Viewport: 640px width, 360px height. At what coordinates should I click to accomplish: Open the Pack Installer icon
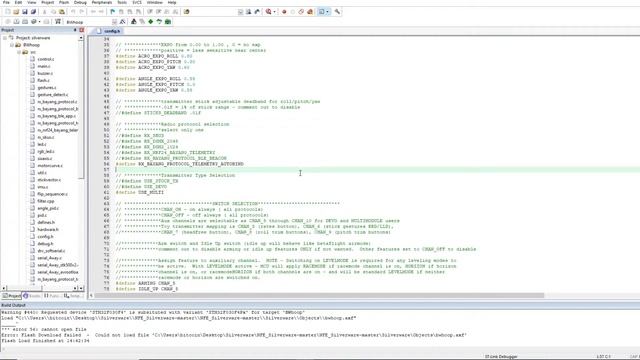(x=167, y=22)
